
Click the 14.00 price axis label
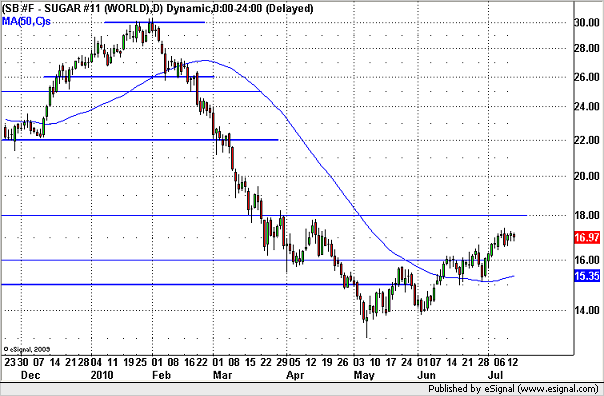coord(587,310)
